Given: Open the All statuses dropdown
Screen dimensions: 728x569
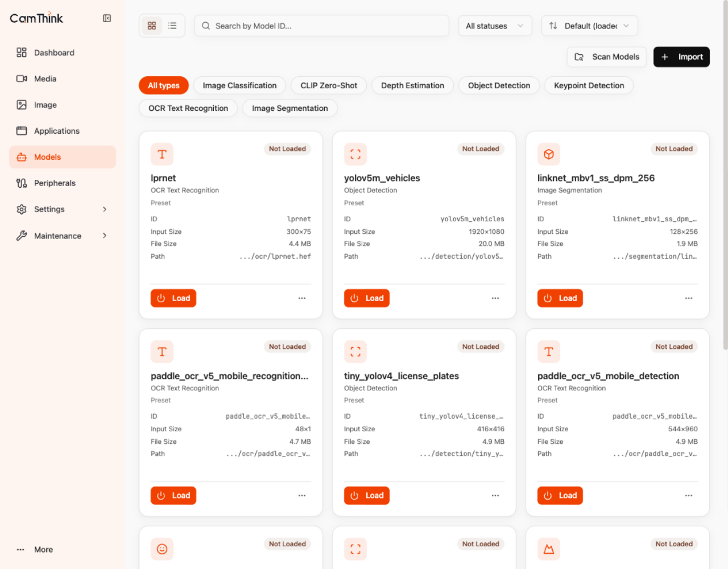Looking at the screenshot, I should click(495, 26).
